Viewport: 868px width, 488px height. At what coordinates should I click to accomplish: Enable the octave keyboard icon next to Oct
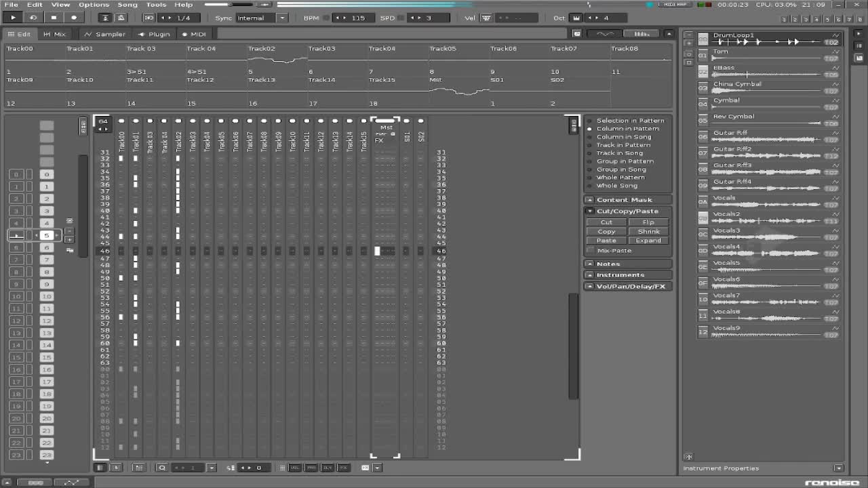point(576,18)
